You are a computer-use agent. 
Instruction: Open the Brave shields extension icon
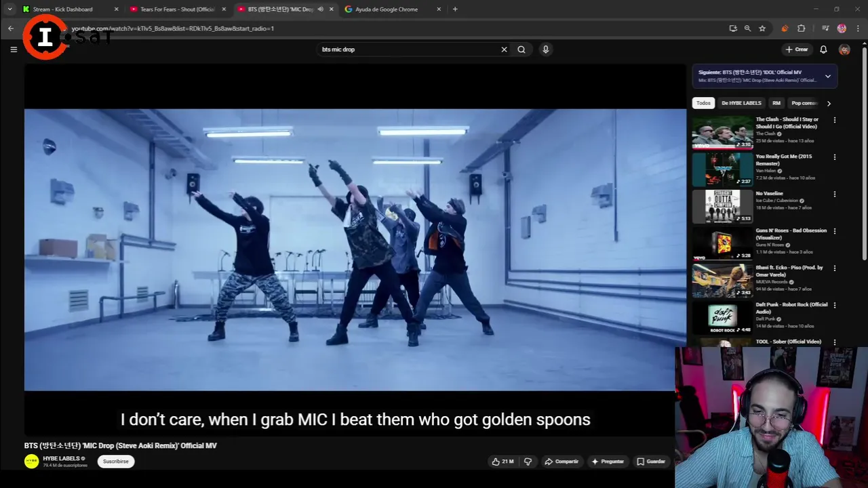click(785, 28)
